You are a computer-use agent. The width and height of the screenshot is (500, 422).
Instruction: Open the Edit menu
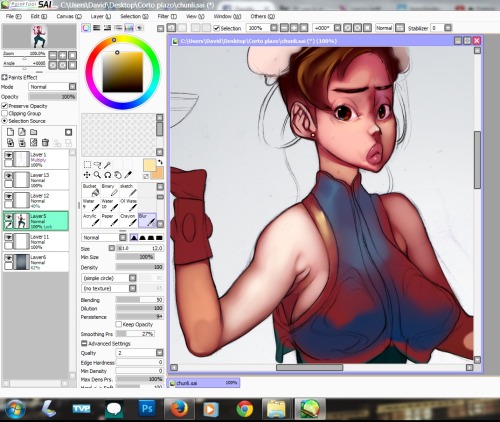(39, 16)
